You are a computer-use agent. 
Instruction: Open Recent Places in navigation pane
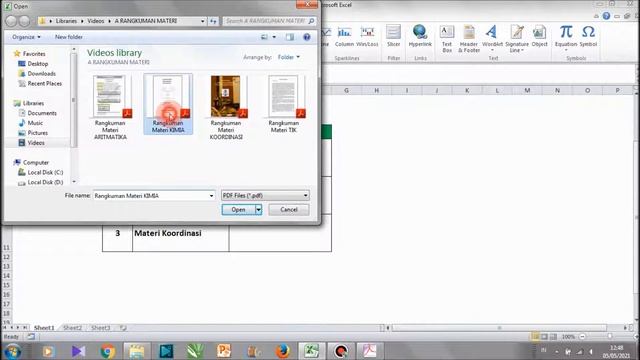44,83
